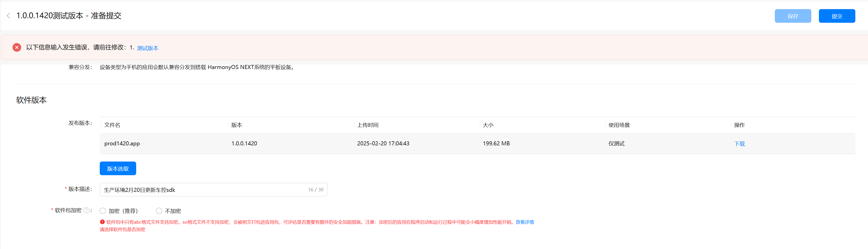This screenshot has width=868, height=249.
Task: Click the red warning icon before the encryption note
Action: click(x=103, y=222)
